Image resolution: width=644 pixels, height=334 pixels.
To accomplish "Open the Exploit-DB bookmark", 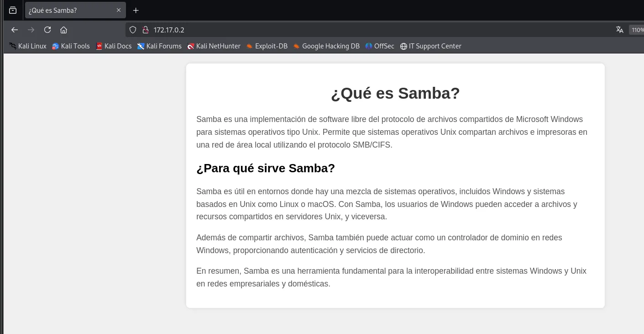I will tap(267, 46).
